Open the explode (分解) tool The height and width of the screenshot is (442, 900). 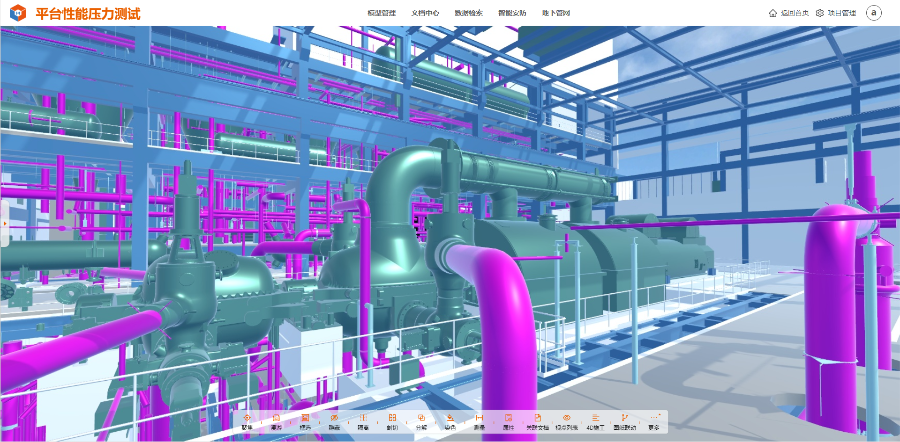421,420
